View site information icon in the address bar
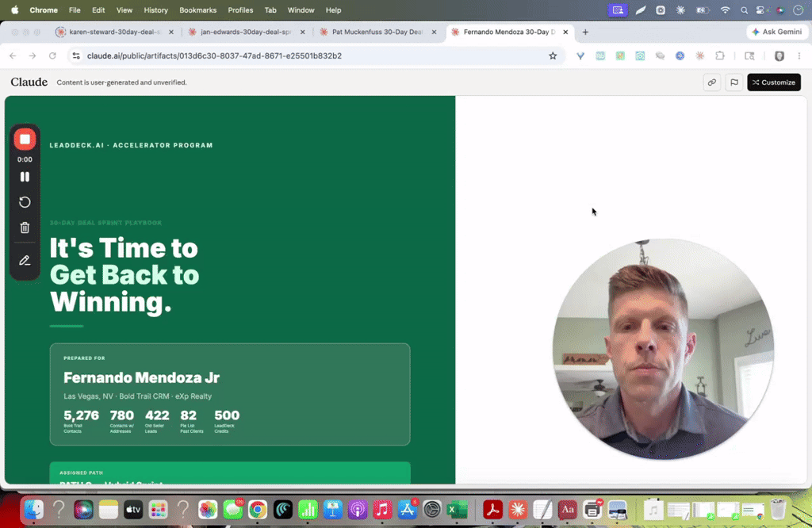812x528 pixels. tap(76, 56)
